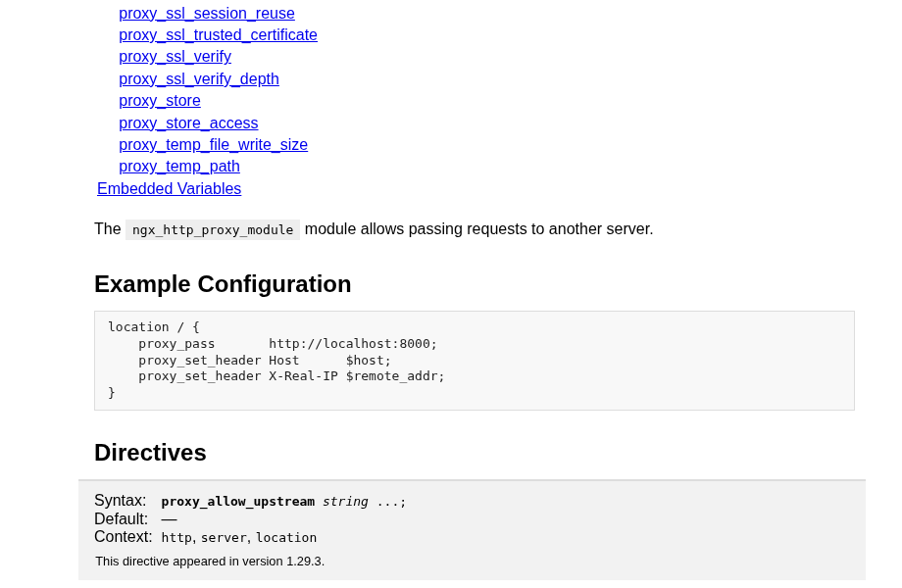Viewport: 902px width, 588px height.
Task: Go to the proxy_ssl_verify directive link
Action: (x=175, y=57)
